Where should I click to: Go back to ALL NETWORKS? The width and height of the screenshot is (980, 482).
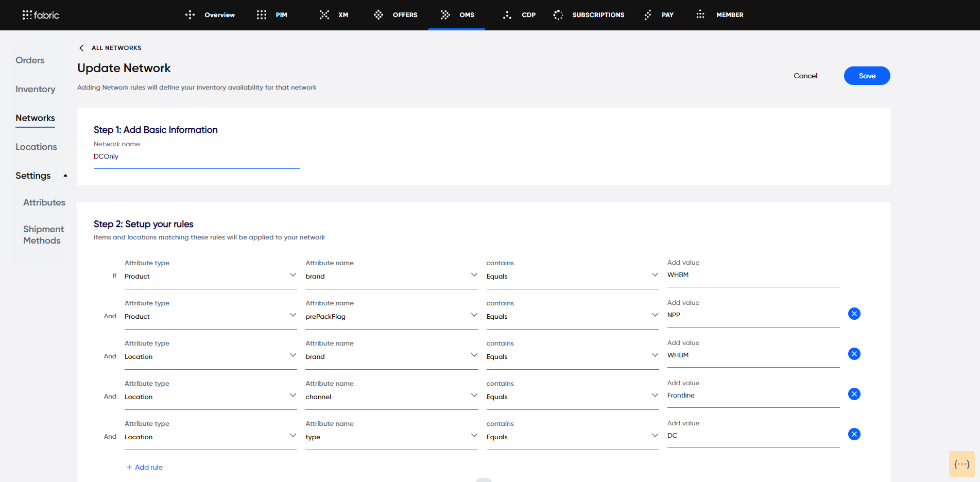click(x=116, y=48)
